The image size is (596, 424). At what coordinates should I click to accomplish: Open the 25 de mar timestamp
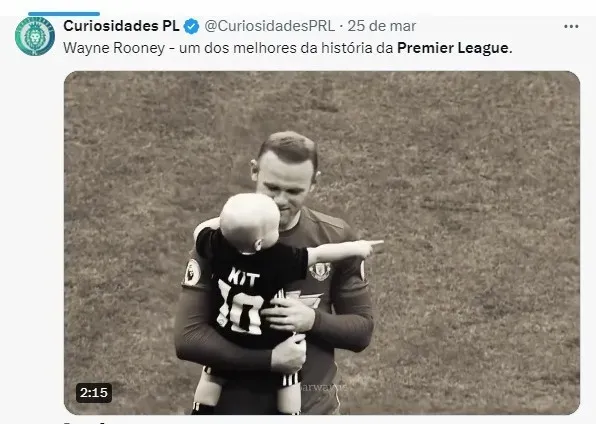tap(382, 26)
